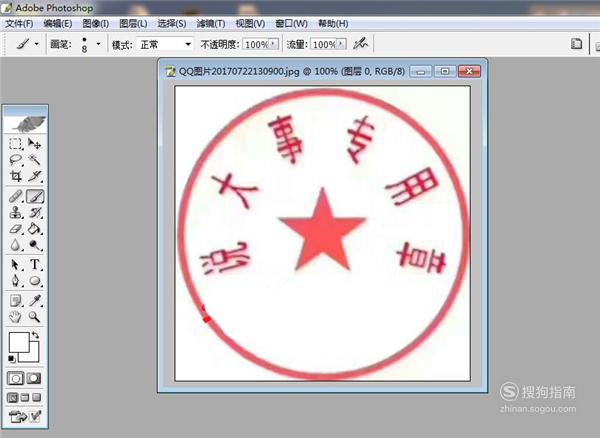
Task: Switch to Standard screen mode
Action: coord(12,397)
